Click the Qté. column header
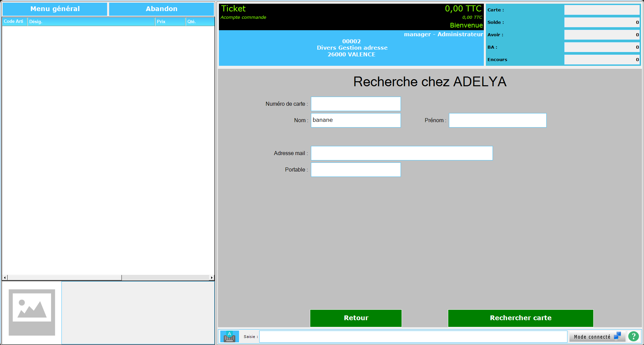 (200, 21)
